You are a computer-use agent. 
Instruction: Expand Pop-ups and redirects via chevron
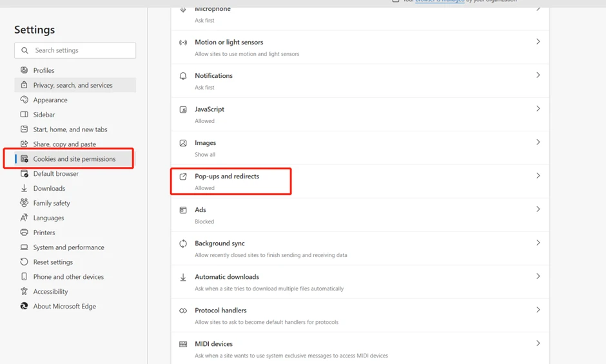538,175
